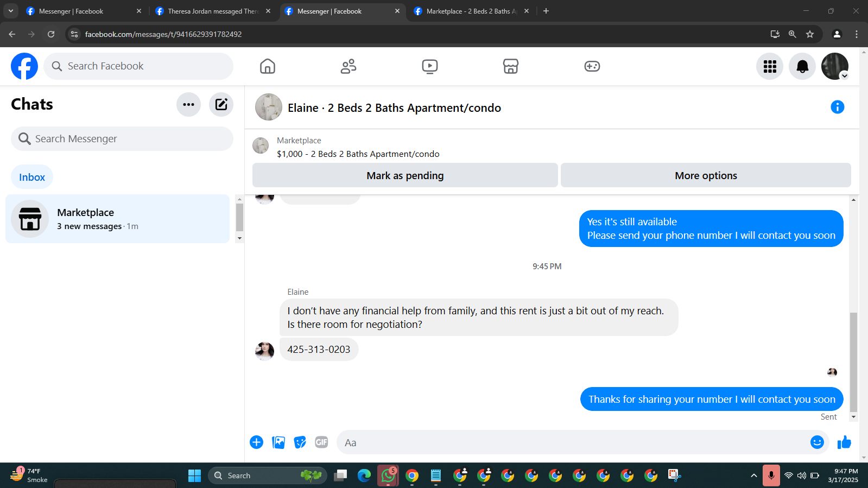This screenshot has height=488, width=868.
Task: Click chat list scrollbar down arrow
Action: pos(239,238)
